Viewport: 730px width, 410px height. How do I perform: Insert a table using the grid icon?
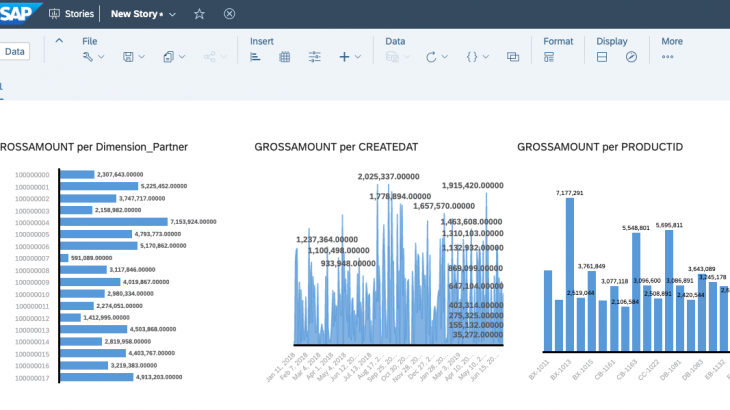click(x=285, y=57)
